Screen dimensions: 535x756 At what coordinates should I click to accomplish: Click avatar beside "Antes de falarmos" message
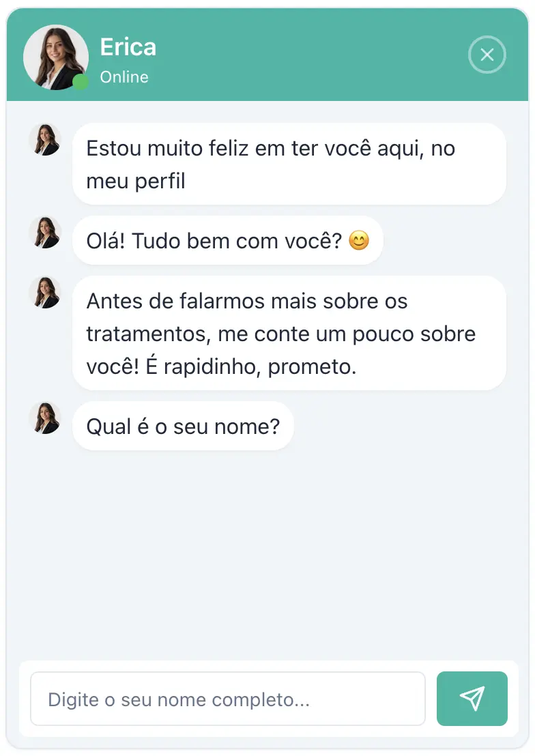tap(45, 293)
